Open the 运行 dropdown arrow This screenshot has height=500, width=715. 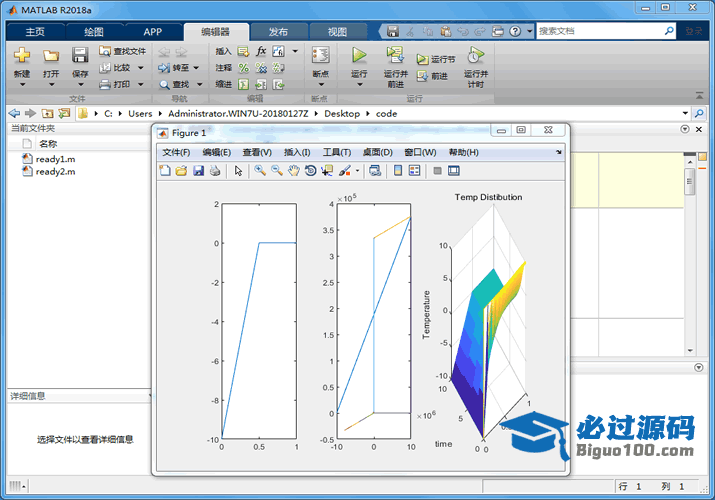359,85
